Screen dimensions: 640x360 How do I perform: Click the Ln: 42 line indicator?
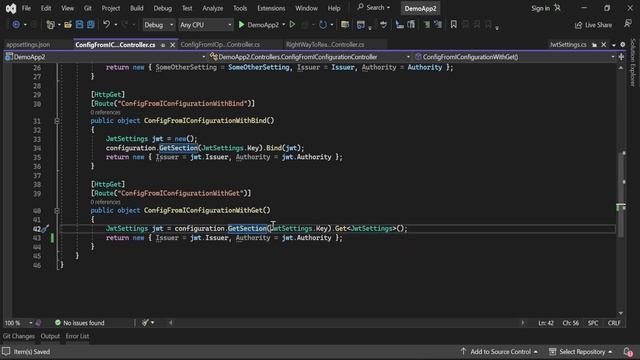546,323
